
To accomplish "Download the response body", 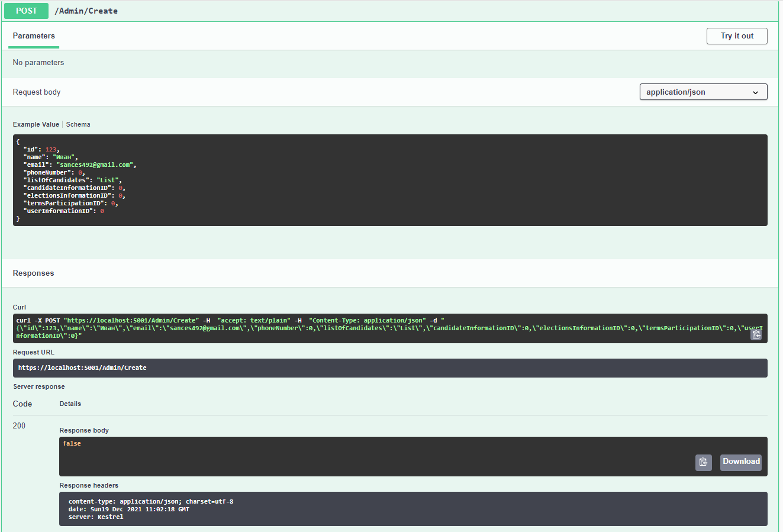I will click(741, 462).
